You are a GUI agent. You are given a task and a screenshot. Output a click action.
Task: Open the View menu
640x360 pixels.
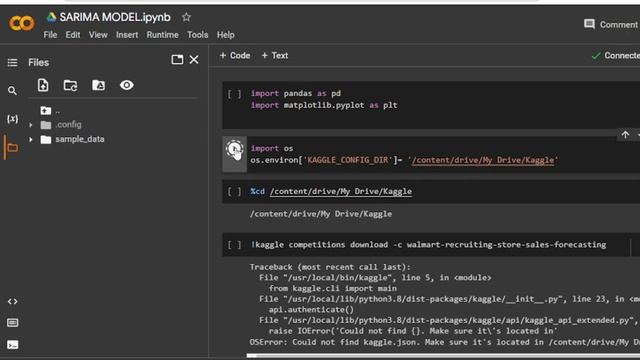(98, 35)
